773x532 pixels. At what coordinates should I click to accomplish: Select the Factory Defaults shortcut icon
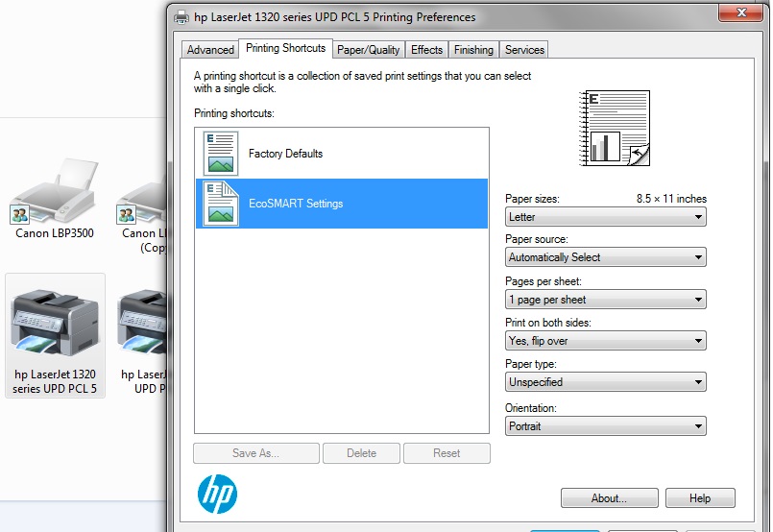(220, 154)
